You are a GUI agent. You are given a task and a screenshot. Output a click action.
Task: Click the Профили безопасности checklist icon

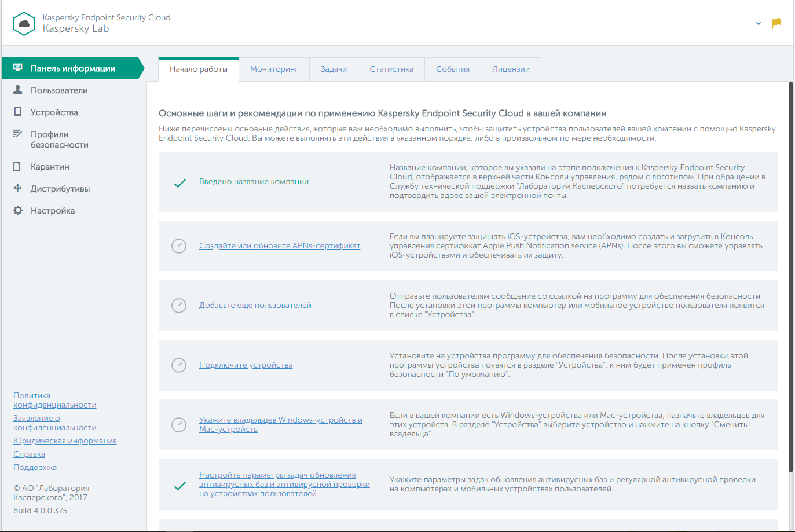point(18,134)
